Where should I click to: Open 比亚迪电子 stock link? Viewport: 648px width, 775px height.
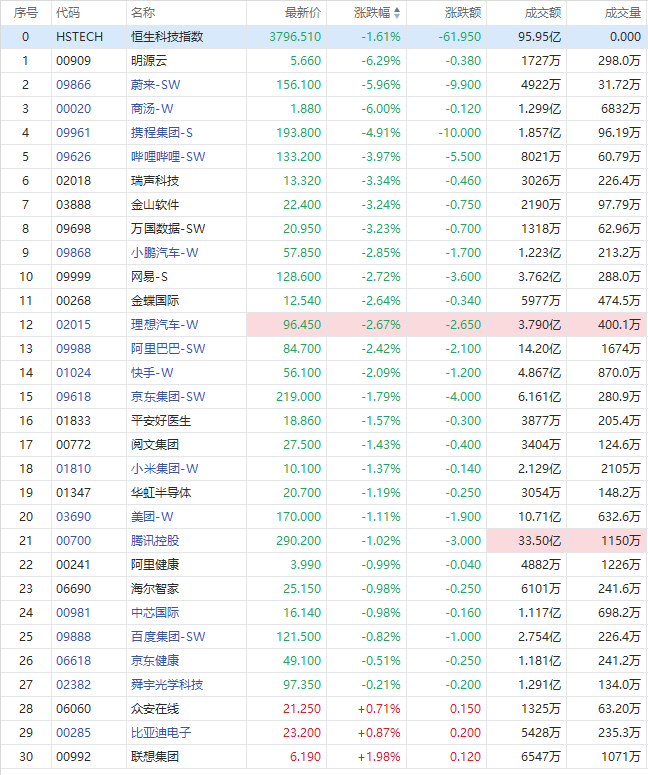161,732
